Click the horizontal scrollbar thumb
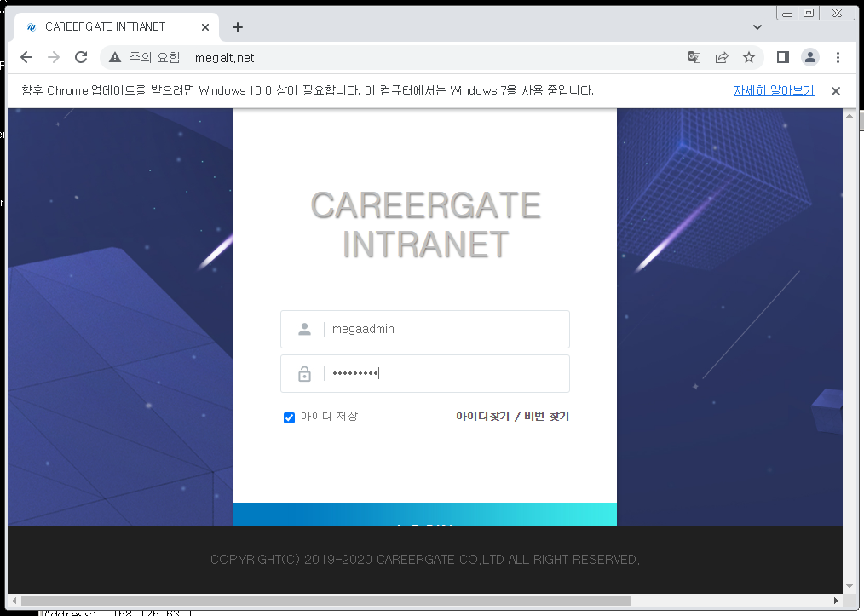The image size is (864, 616). (x=325, y=600)
